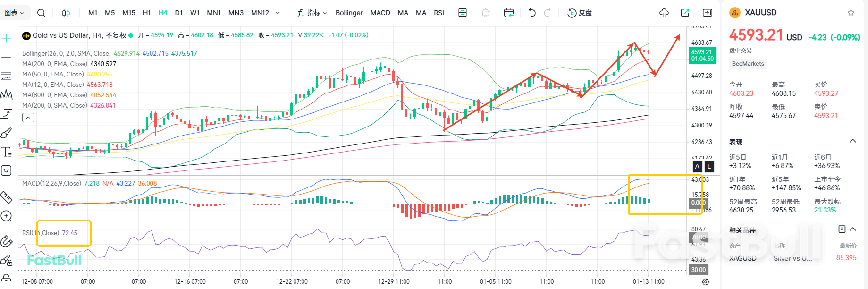Toggle auto scale with A button

[697, 166]
